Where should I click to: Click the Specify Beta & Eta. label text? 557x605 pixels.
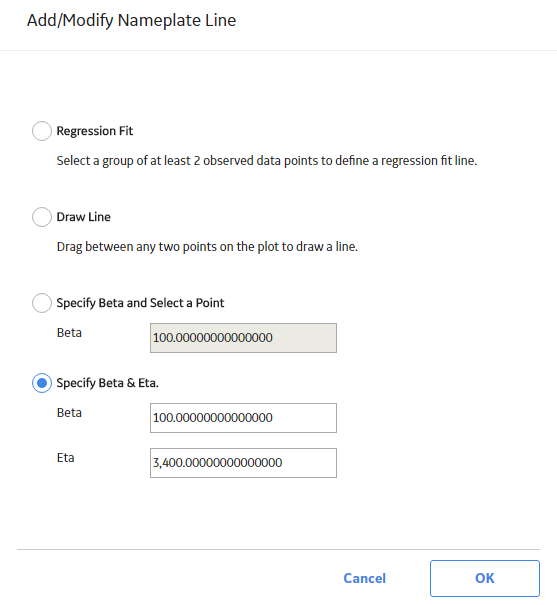(x=107, y=383)
